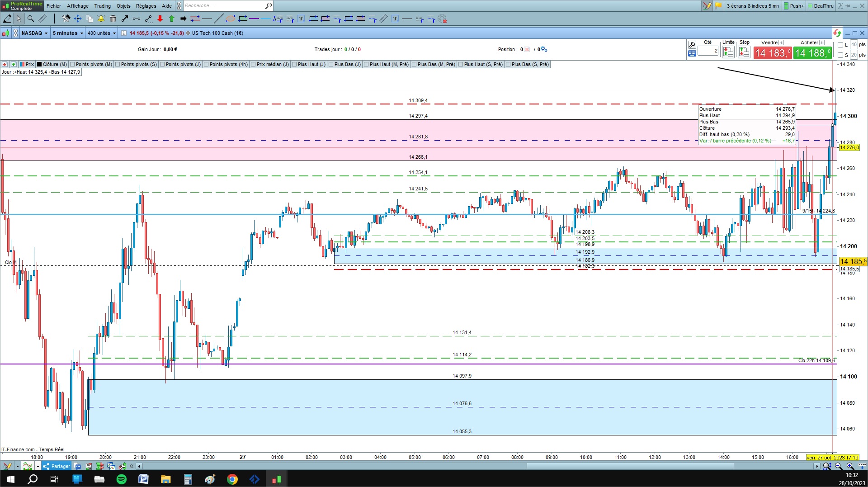This screenshot has height=487, width=868.
Task: Open the Affichage menu
Action: (78, 6)
